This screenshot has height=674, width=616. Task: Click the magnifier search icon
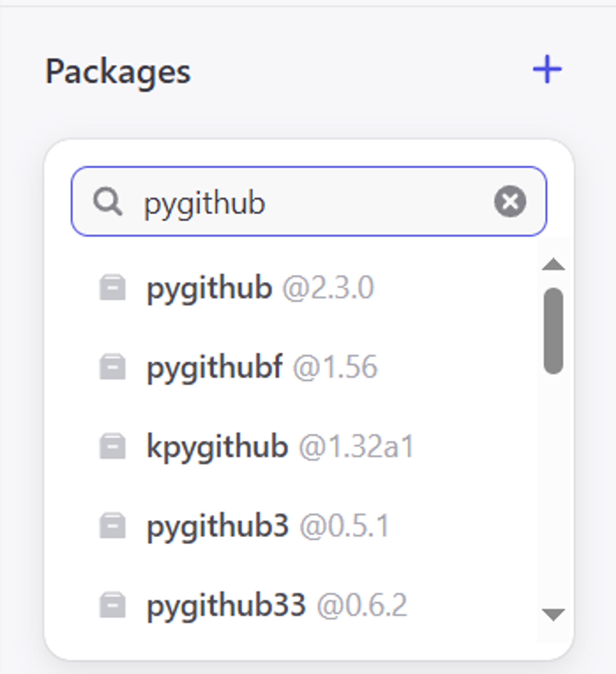coord(108,201)
